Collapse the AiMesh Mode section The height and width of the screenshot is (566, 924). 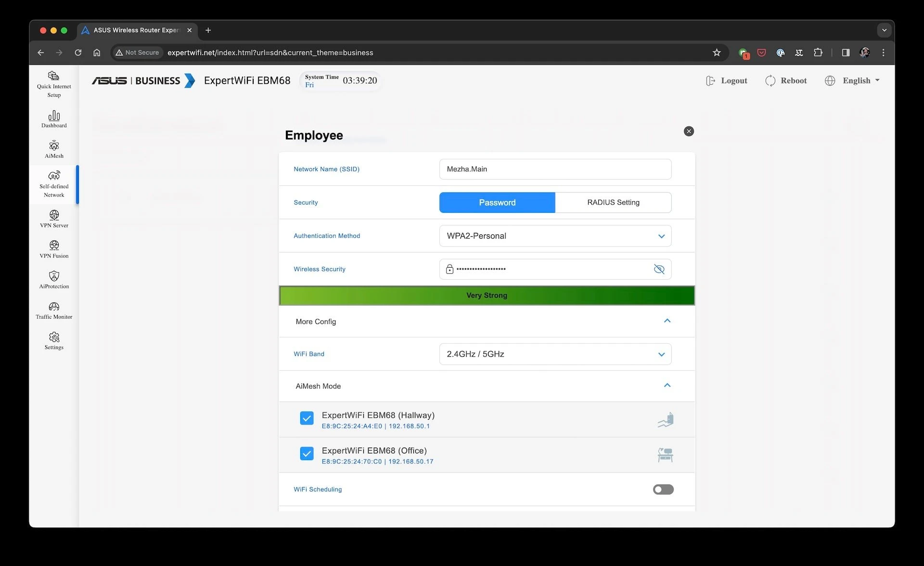(667, 386)
